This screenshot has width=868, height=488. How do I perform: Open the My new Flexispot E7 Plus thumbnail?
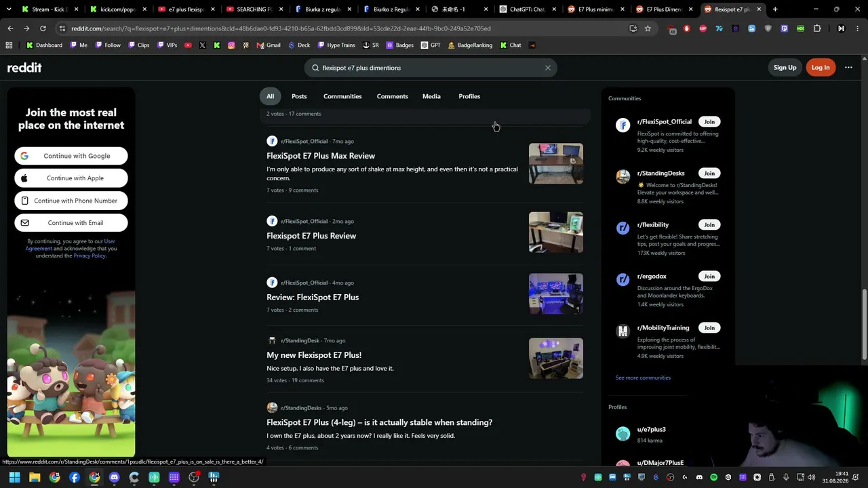point(556,359)
